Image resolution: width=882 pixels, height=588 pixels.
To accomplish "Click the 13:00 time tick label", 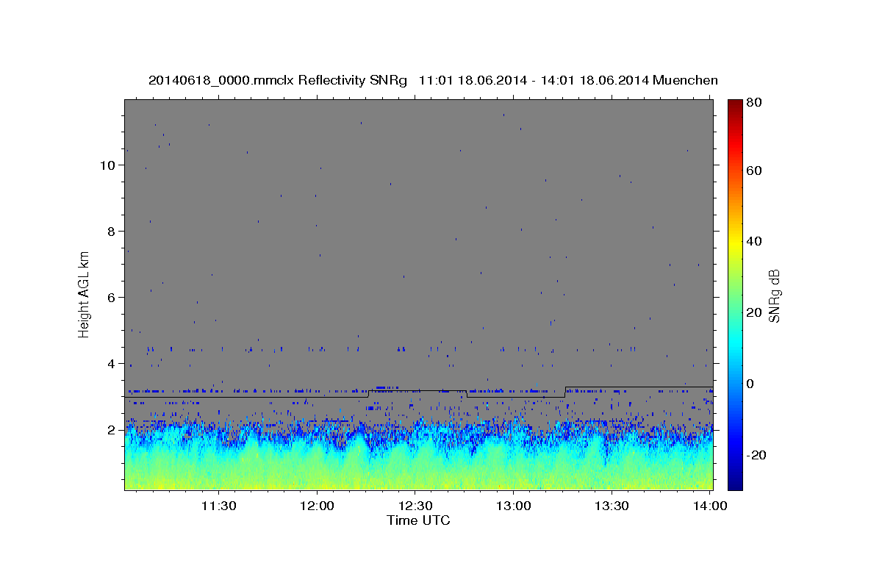I will coord(513,506).
